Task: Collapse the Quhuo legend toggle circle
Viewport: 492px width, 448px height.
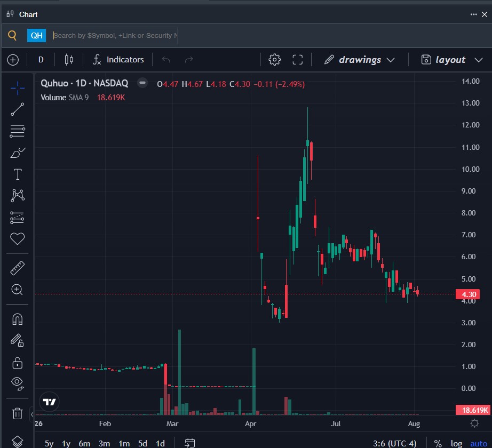Action: 142,83
